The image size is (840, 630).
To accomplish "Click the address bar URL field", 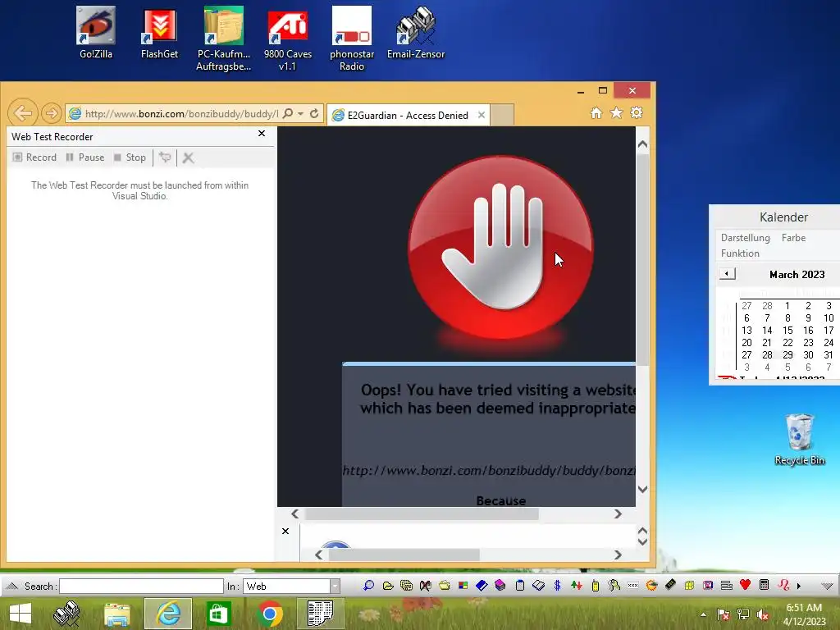I will [181, 113].
